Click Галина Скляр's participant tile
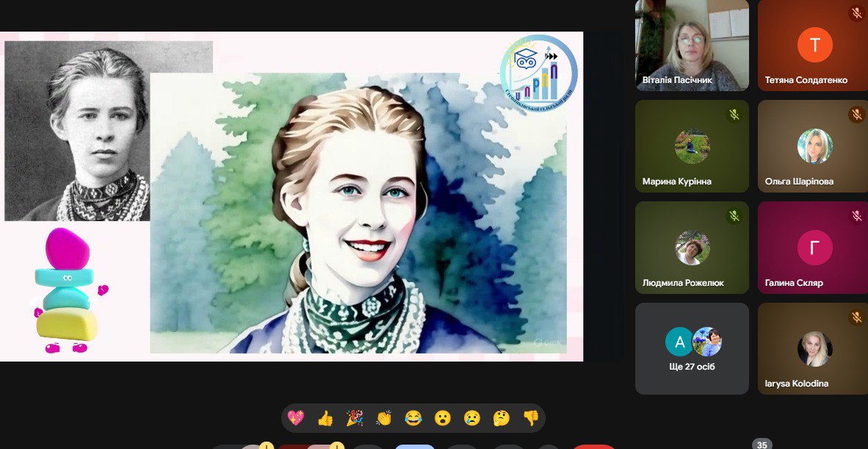The height and width of the screenshot is (449, 868). 814,248
